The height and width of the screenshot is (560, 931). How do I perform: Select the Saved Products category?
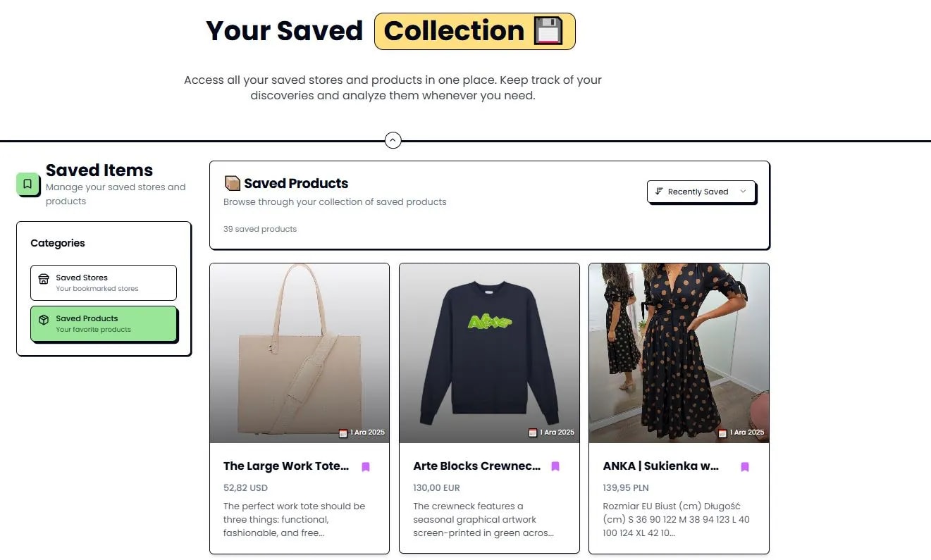104,323
